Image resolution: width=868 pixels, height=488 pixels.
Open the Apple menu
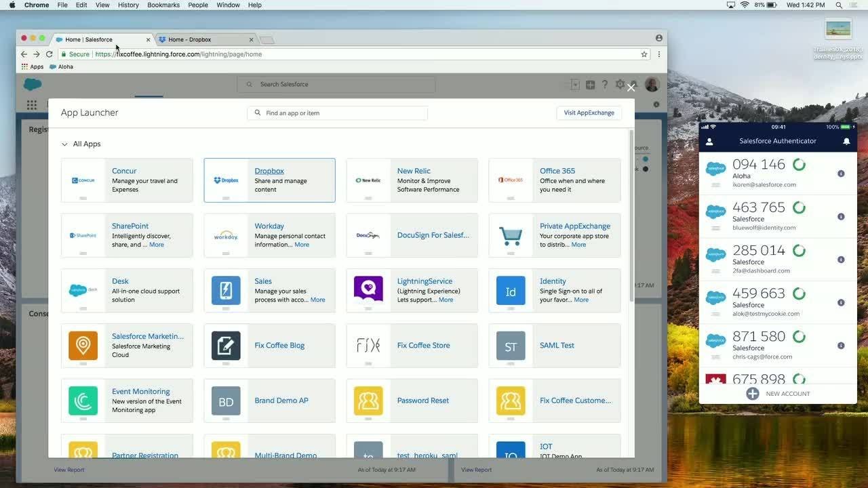[12, 5]
